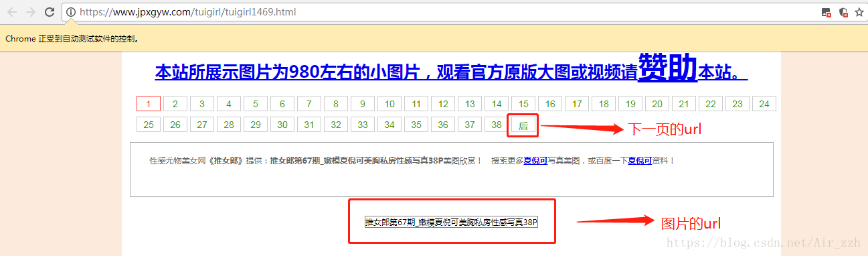
Task: Click the browser back arrow
Action: 11,12
